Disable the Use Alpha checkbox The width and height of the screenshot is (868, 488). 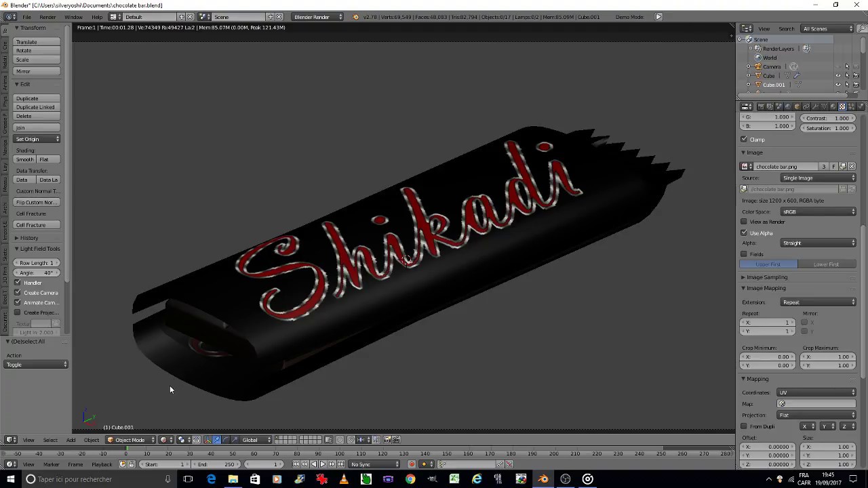(744, 232)
